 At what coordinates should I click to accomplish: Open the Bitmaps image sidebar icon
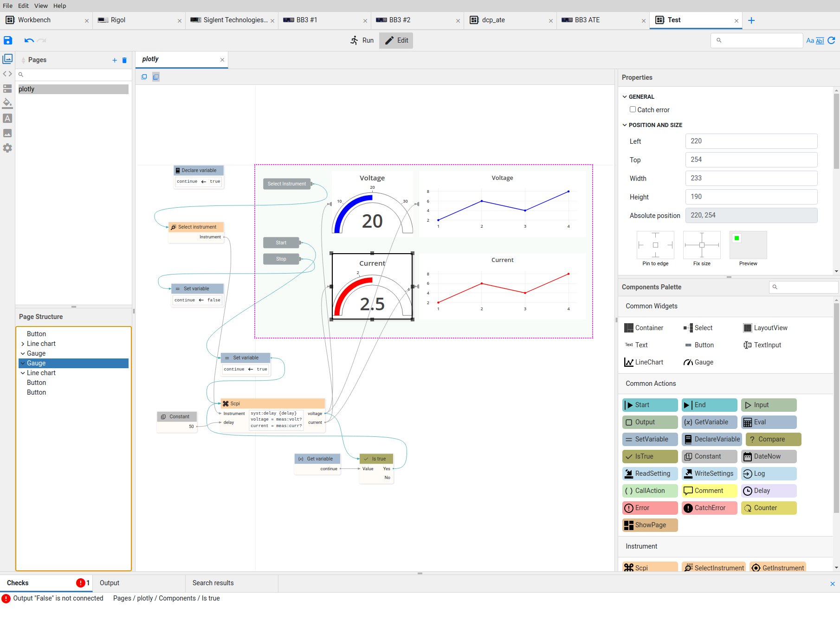click(7, 133)
